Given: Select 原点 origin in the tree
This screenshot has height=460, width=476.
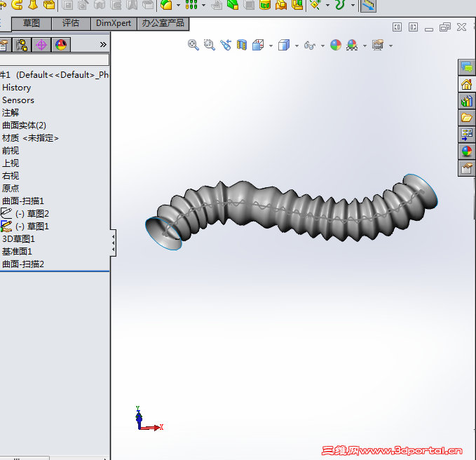Looking at the screenshot, I should pyautogui.click(x=11, y=188).
